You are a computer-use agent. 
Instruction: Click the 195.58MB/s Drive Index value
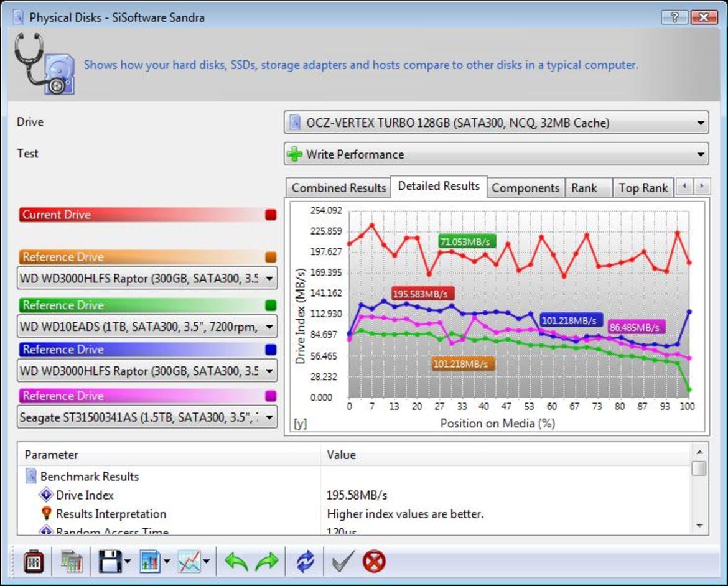(x=357, y=495)
